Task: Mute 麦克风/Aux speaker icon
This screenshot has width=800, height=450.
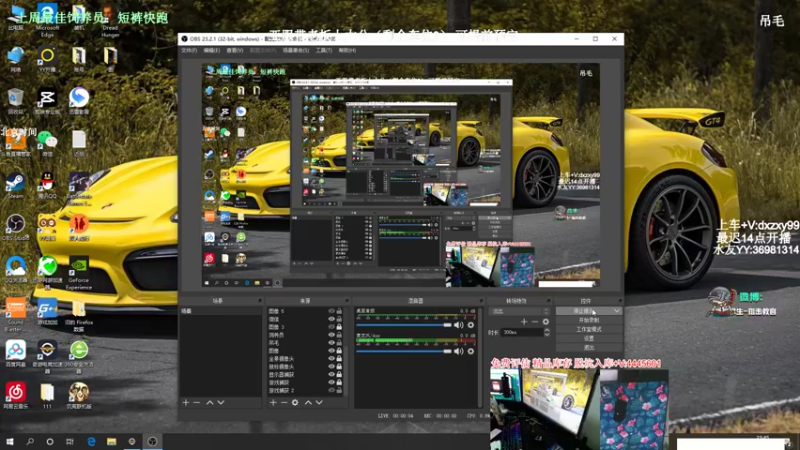Action: tap(459, 351)
